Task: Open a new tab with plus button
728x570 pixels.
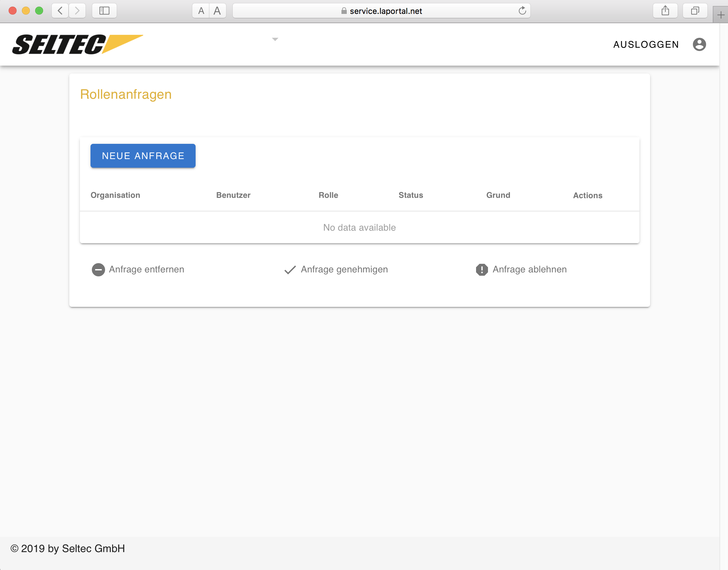Action: point(721,15)
